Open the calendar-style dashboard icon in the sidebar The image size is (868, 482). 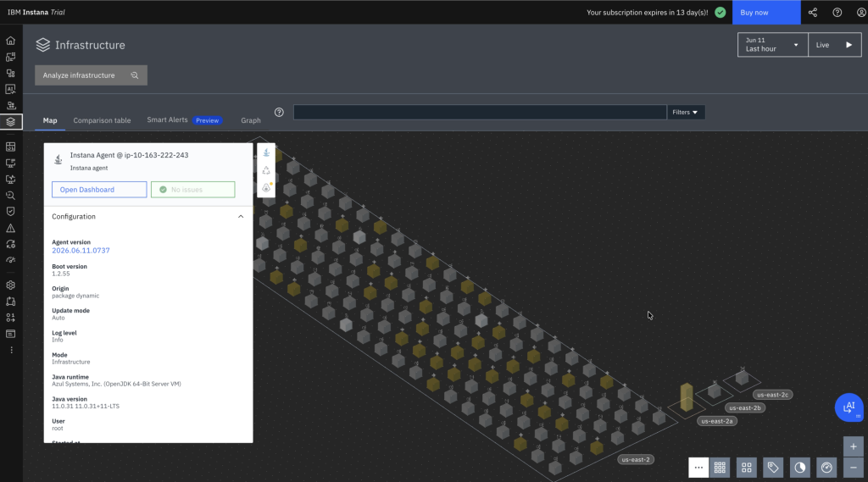[10, 147]
